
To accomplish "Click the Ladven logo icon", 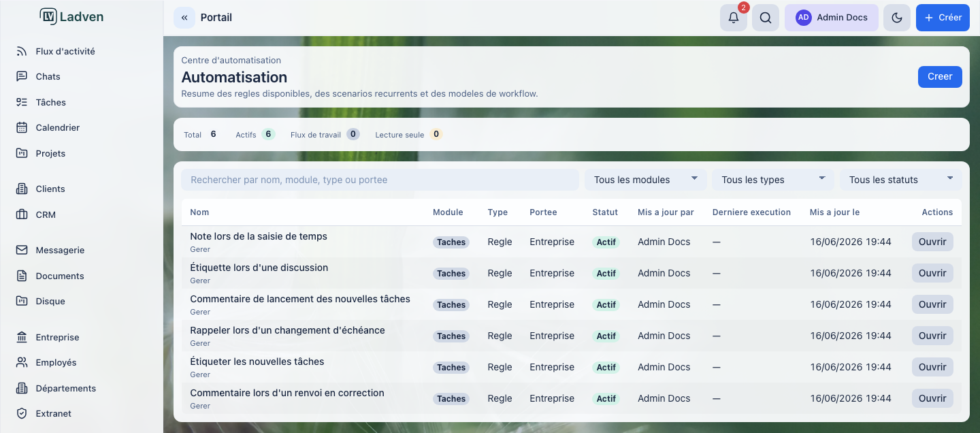I will [48, 17].
